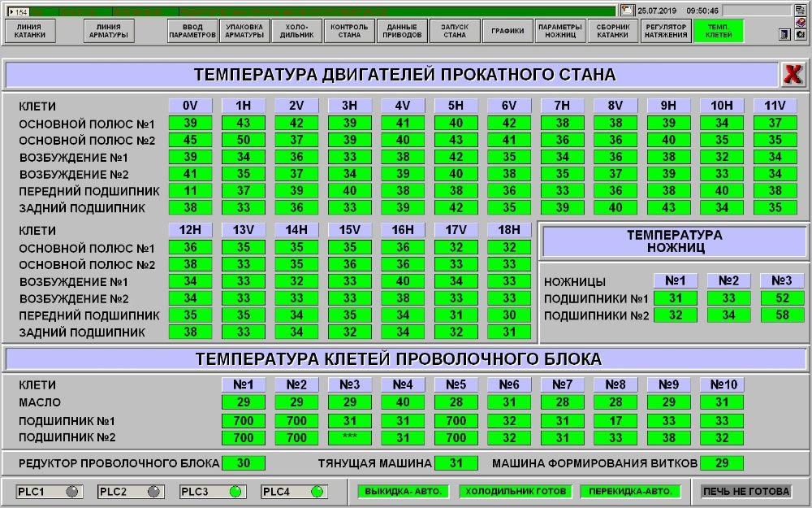This screenshot has width=812, height=508.
Task: Click ПОДШИПНИК №1 value 700 for stand №1
Action: [x=244, y=421]
